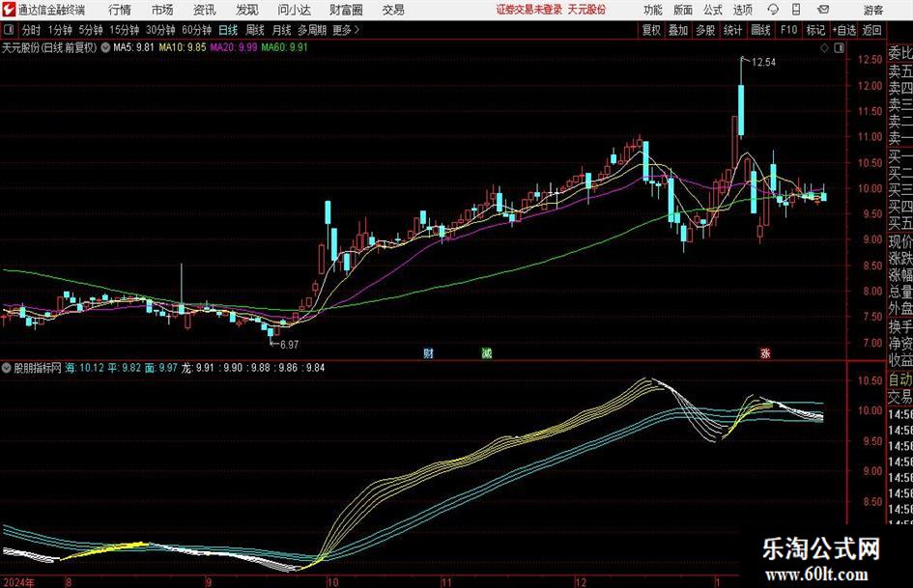
Task: Expand the 股朋指标网 sub-indicator dropdown arrow
Action: pos(7,368)
